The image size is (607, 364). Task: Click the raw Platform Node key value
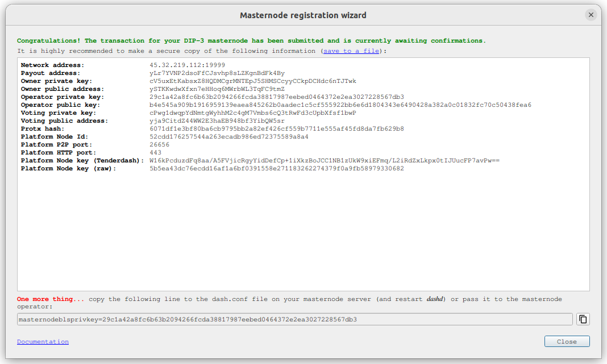277,169
